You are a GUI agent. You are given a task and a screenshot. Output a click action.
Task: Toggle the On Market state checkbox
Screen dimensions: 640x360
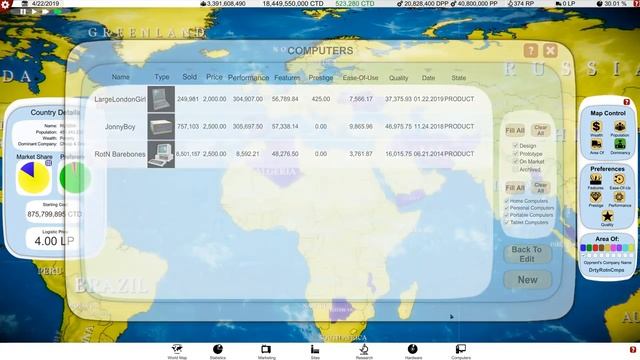coord(516,161)
